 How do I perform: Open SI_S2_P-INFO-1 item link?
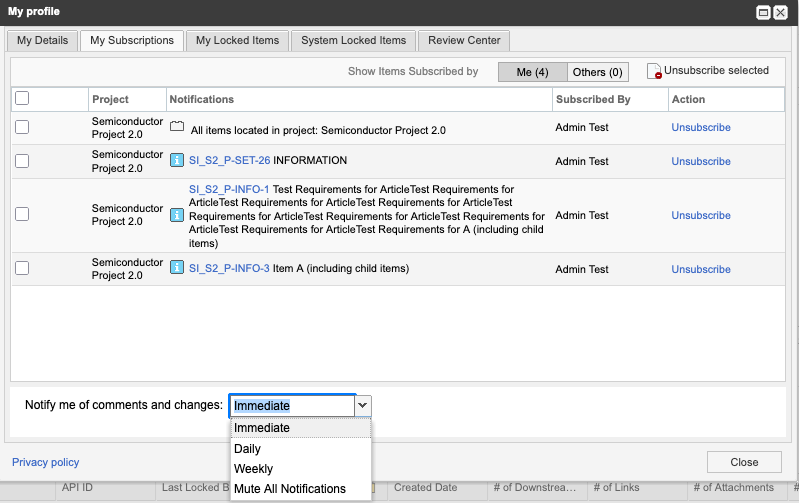tap(229, 189)
